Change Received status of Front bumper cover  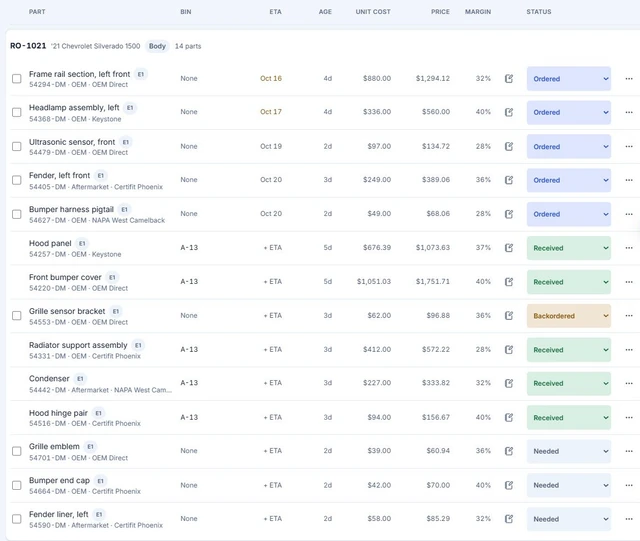pyautogui.click(x=569, y=282)
